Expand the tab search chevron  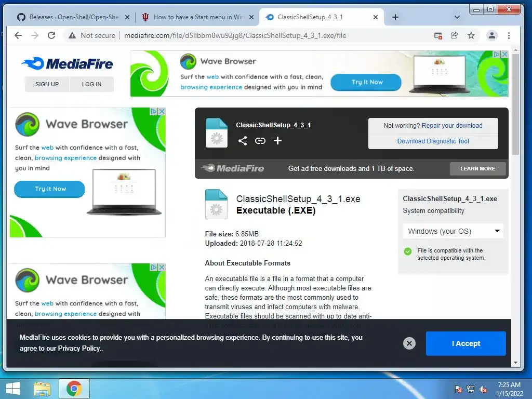pos(457,17)
